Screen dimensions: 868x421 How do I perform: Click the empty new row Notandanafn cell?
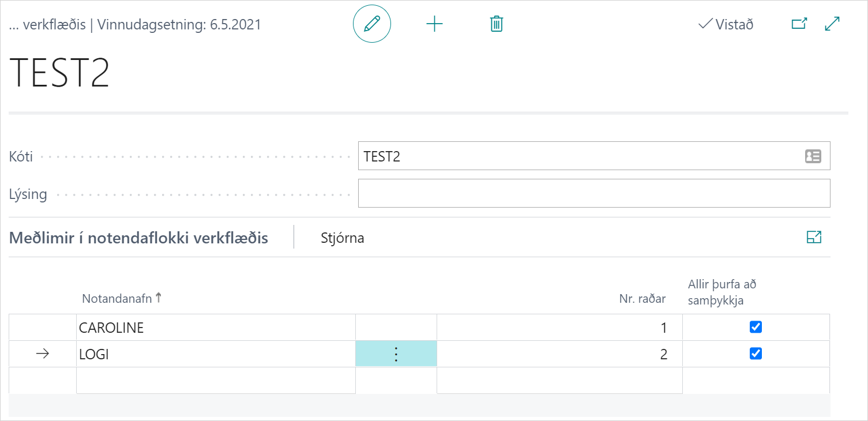coord(216,381)
